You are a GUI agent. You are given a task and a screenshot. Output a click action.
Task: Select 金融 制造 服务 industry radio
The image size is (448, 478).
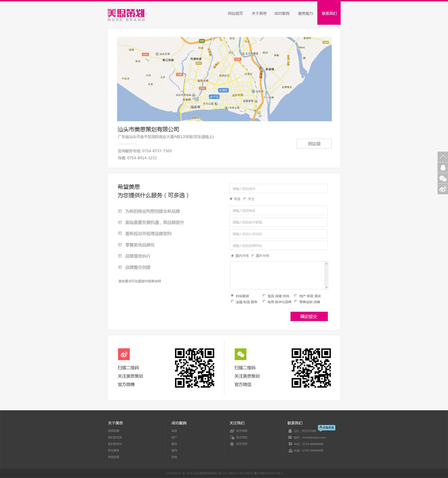(x=232, y=301)
